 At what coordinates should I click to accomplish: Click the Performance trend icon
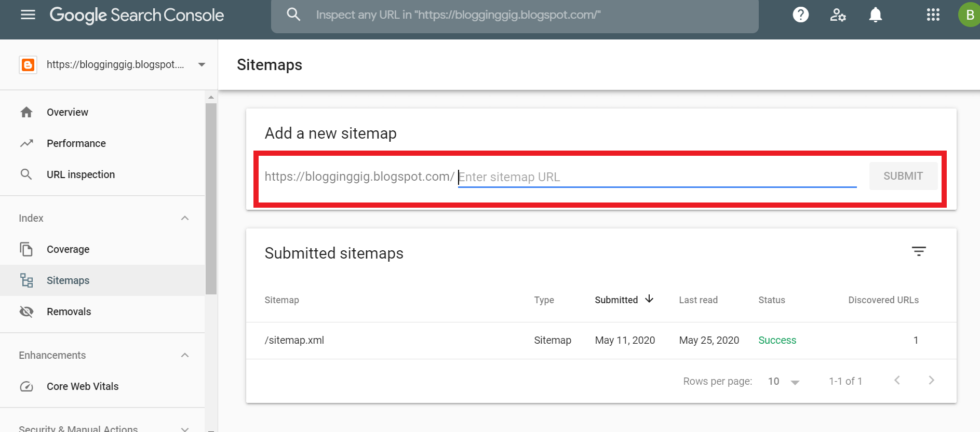[x=26, y=143]
